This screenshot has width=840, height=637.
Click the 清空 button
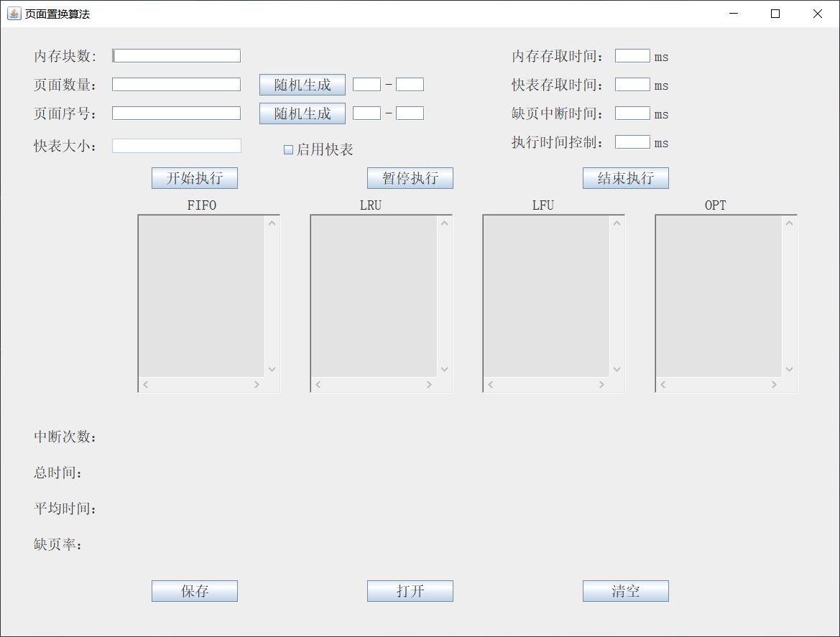pyautogui.click(x=625, y=591)
